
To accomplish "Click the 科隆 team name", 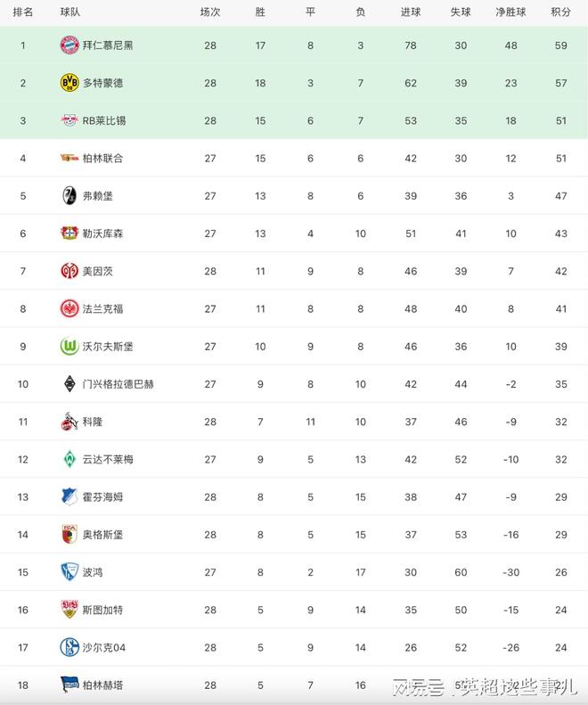I will (93, 422).
